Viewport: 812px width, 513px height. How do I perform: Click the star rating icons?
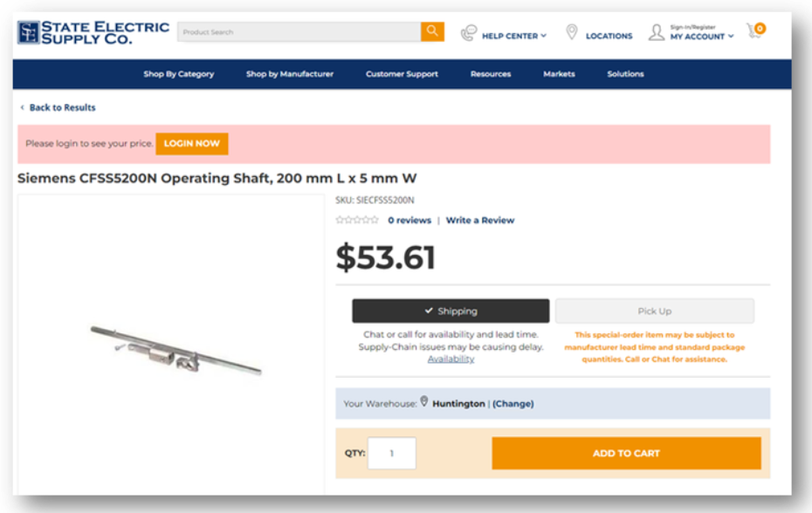tap(357, 221)
